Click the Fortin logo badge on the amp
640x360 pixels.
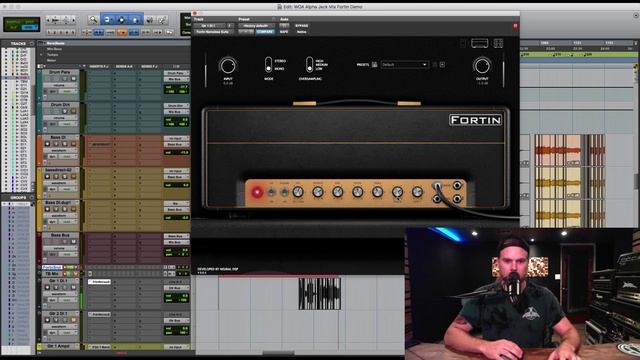(476, 120)
